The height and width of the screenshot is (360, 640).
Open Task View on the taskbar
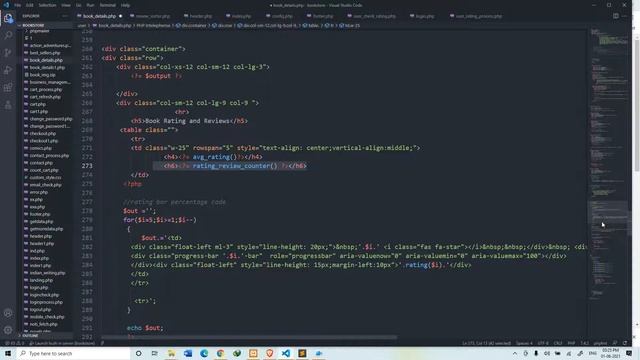point(155,353)
